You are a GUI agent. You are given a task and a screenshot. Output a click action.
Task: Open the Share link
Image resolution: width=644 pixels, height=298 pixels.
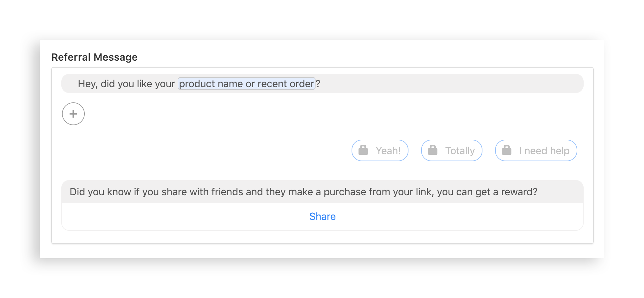pos(322,216)
